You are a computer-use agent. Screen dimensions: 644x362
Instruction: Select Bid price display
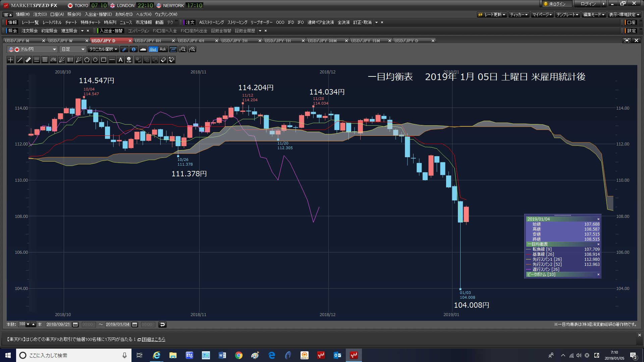click(153, 49)
